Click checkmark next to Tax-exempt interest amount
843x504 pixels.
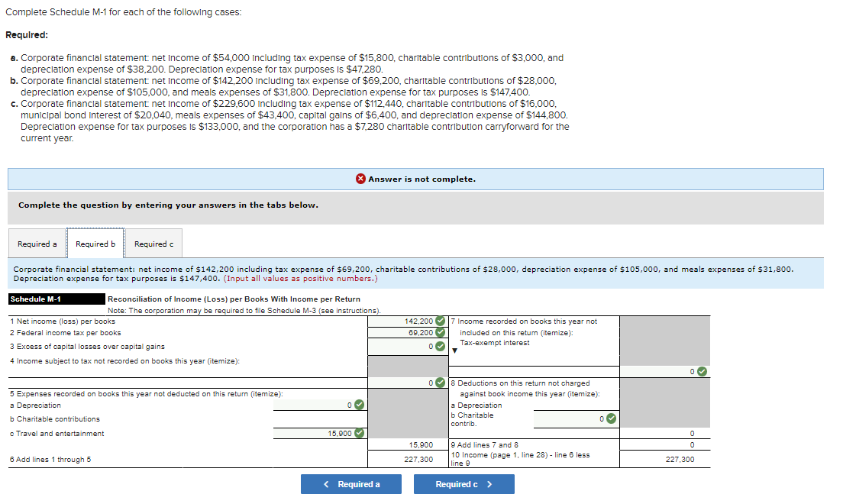tap(702, 370)
